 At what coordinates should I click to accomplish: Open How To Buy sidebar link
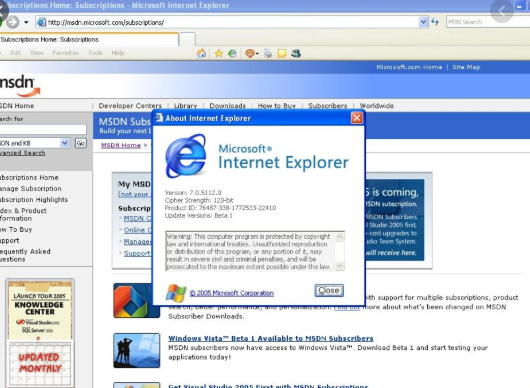point(16,229)
